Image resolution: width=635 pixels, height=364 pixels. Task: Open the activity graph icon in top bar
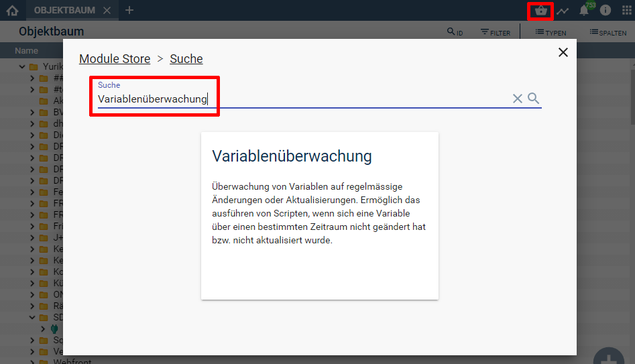click(562, 11)
